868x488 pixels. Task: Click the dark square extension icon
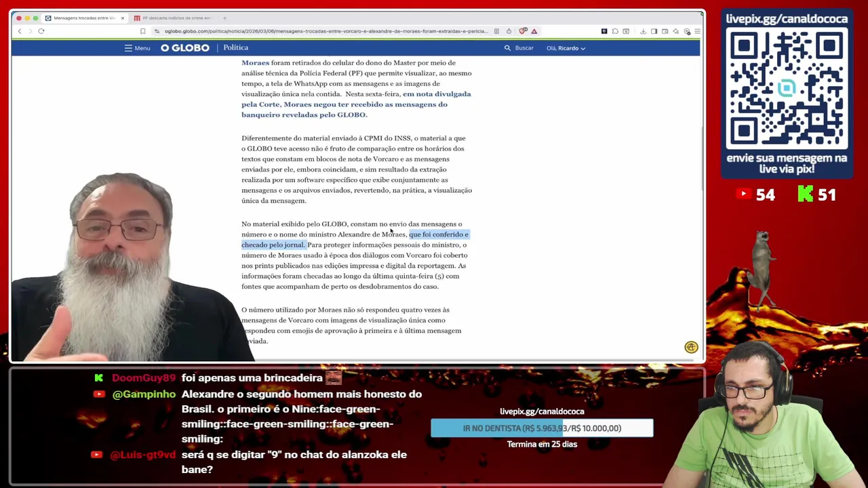(x=604, y=31)
